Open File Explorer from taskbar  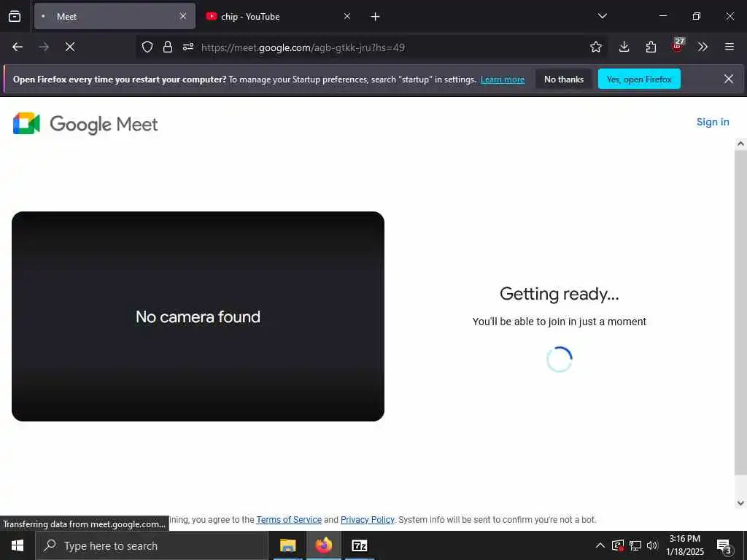tap(287, 545)
